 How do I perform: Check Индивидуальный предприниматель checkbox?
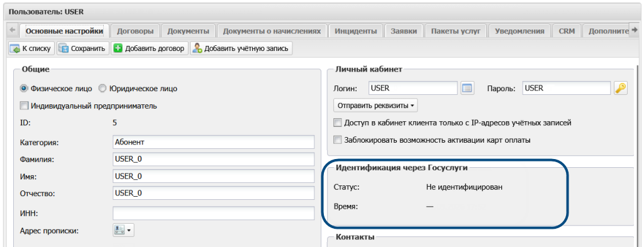click(25, 106)
